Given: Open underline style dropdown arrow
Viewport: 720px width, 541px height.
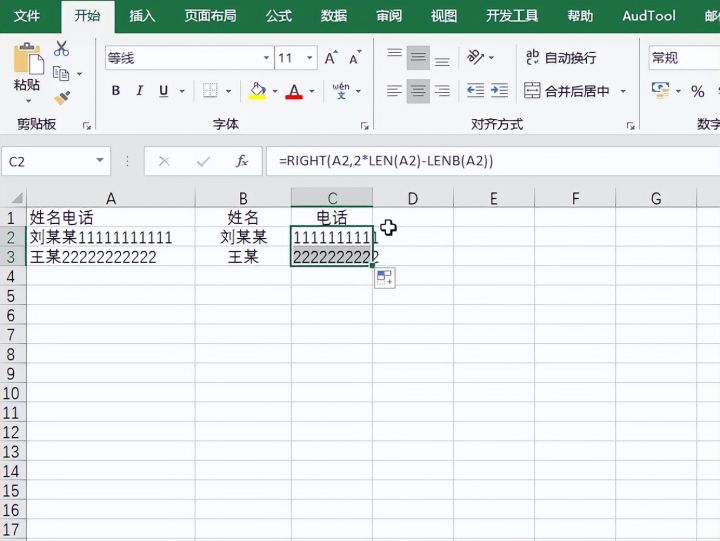Looking at the screenshot, I should tap(182, 91).
